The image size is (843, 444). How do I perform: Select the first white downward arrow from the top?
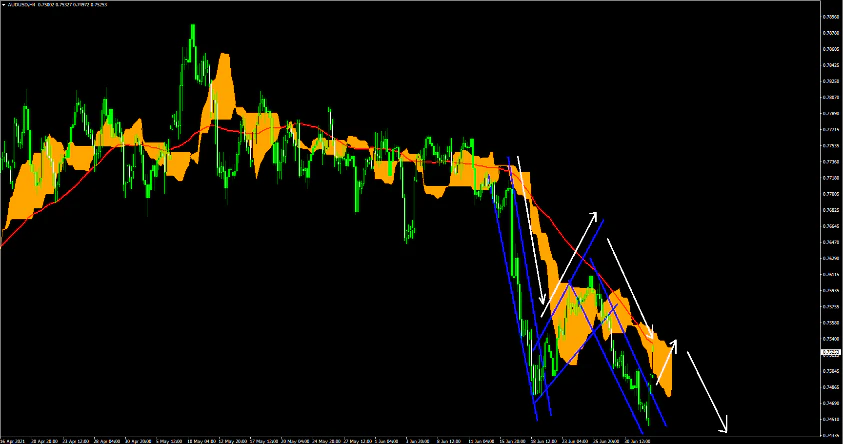pyautogui.click(x=530, y=230)
